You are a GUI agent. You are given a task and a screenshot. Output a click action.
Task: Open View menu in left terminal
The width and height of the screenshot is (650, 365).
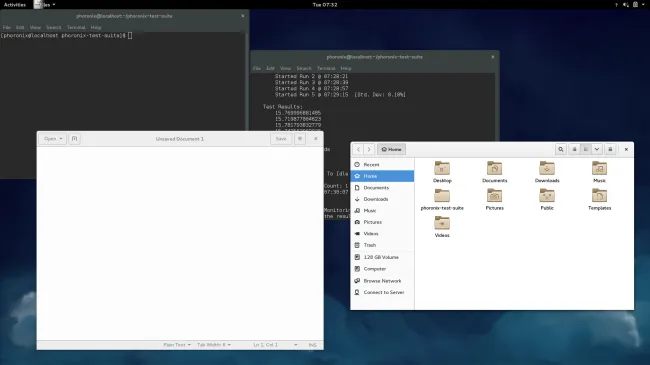tap(35, 27)
